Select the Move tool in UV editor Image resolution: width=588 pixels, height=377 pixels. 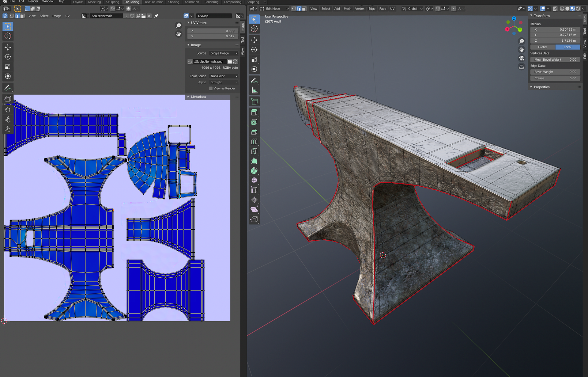8,47
